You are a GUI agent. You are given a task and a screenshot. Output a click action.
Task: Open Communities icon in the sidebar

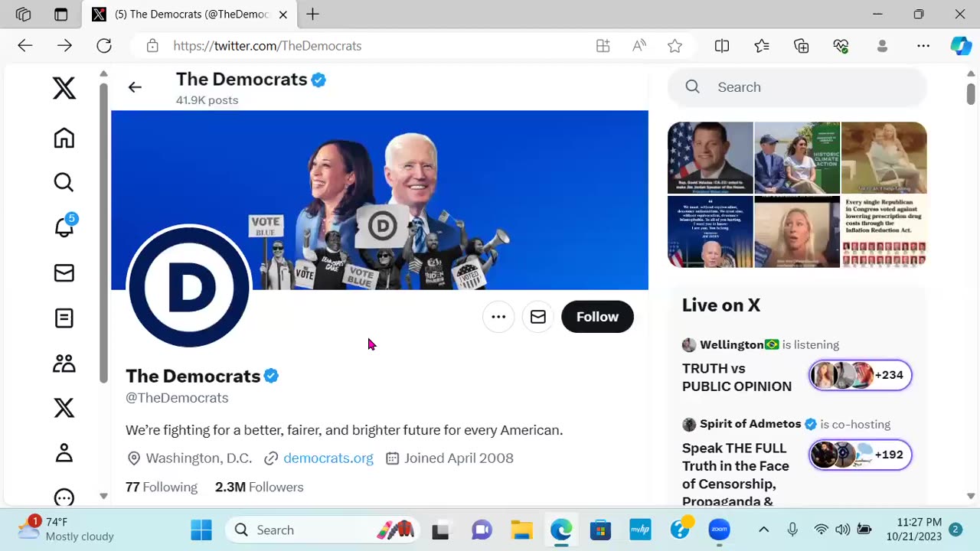[x=64, y=364]
